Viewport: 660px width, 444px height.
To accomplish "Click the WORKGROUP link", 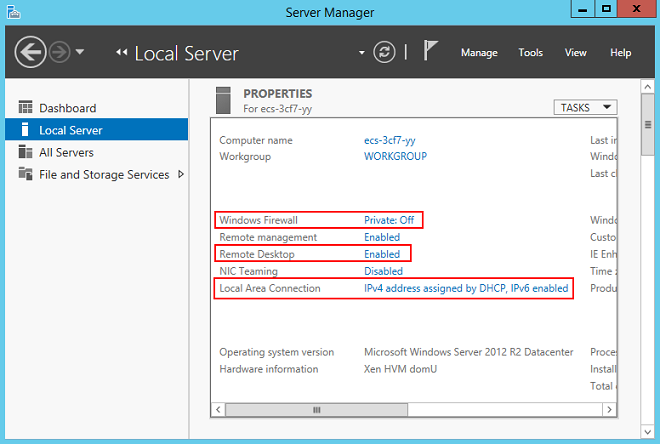I will coord(395,157).
